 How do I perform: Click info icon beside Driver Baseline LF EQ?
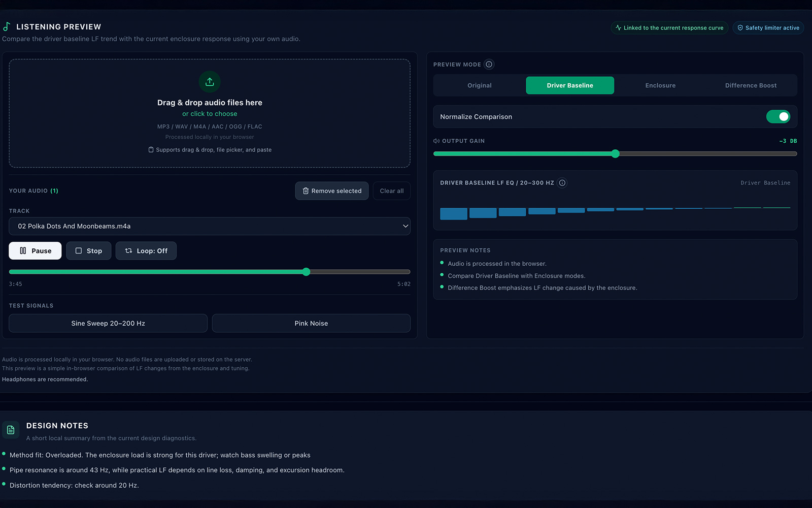[562, 183]
